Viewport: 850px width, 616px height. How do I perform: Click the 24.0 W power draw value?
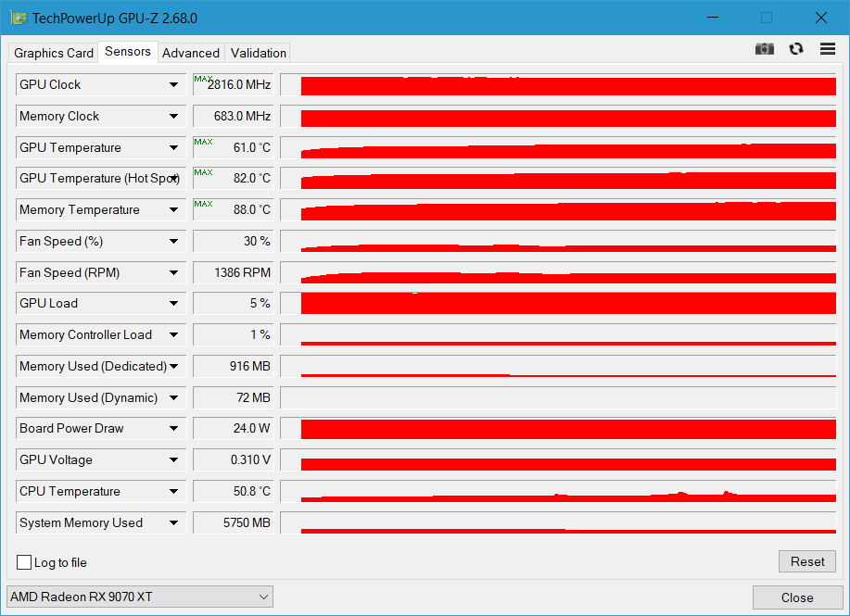click(x=234, y=429)
